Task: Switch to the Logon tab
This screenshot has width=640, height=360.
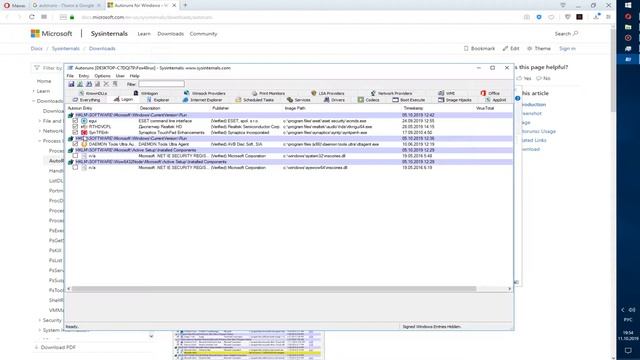Action: 123,100
